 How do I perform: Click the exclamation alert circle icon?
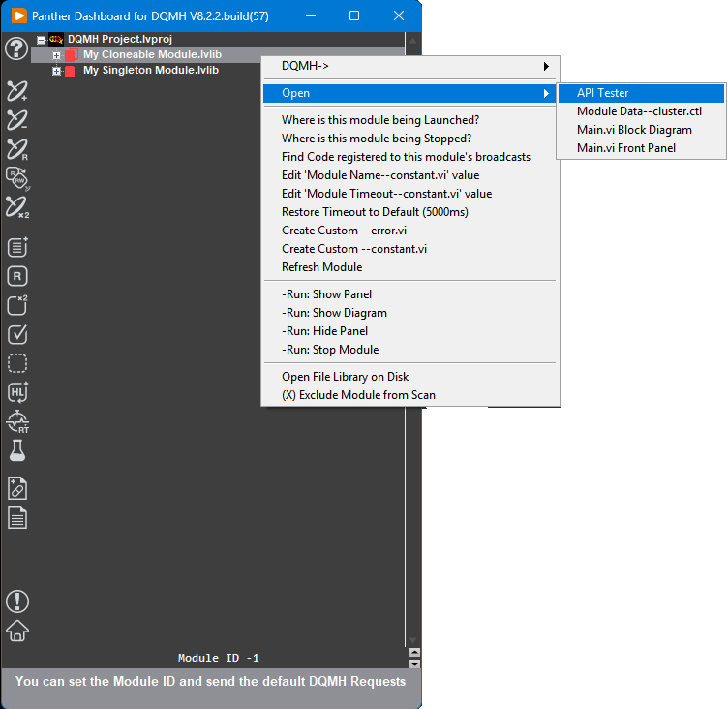click(x=17, y=601)
